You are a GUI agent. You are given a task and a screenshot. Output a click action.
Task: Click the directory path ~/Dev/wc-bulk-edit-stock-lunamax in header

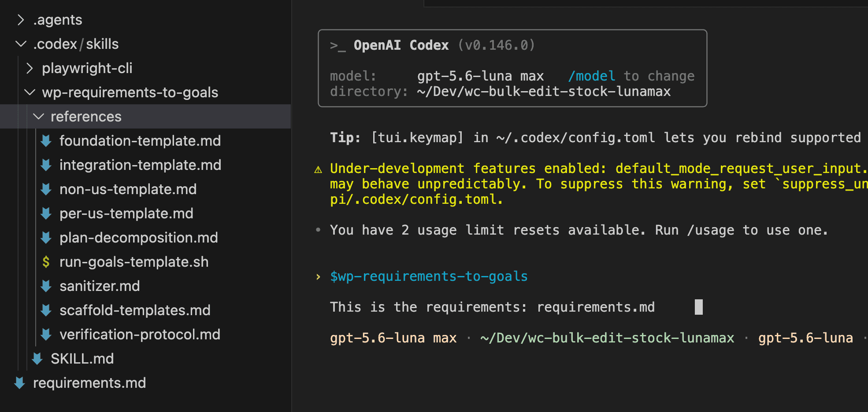pyautogui.click(x=544, y=92)
